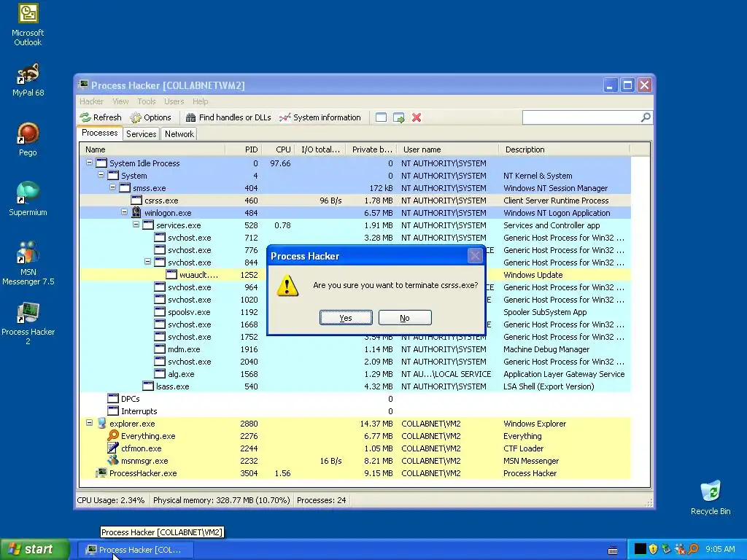Screen dimensions: 747x560
Task: Open MyPal 68 desktop icon
Action: (x=28, y=80)
